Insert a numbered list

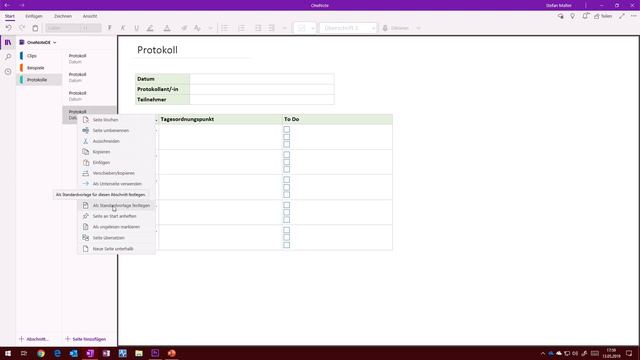[241, 28]
